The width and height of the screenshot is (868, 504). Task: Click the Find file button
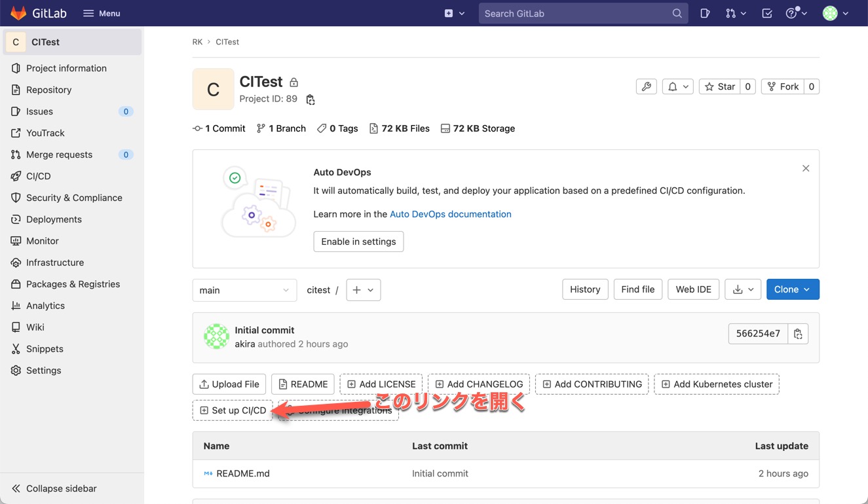(x=638, y=289)
